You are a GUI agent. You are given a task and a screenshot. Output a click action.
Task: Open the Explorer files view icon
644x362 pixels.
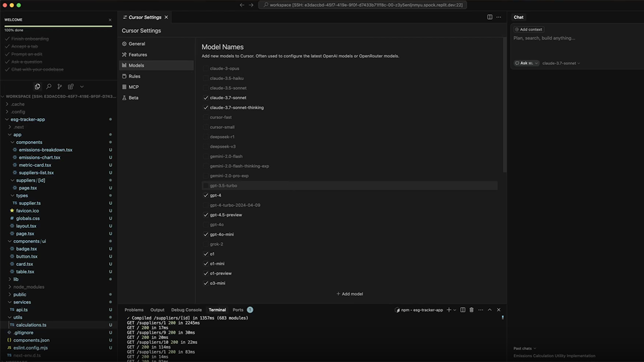[37, 87]
